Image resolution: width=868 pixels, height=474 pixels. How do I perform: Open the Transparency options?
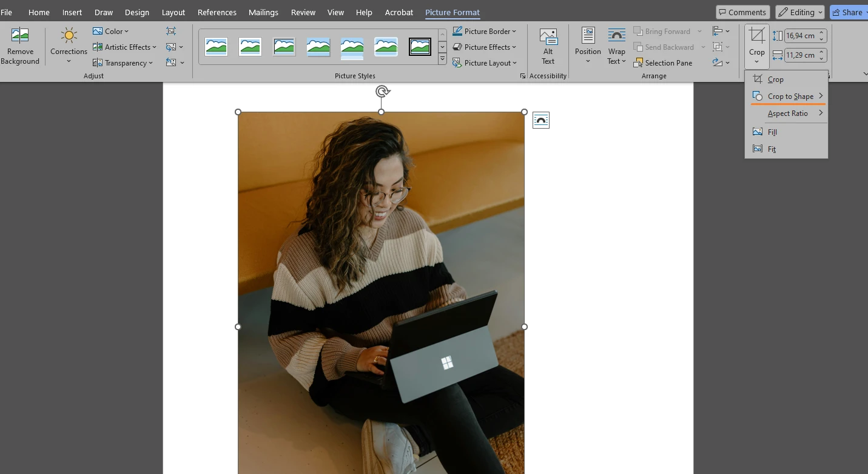(x=123, y=63)
